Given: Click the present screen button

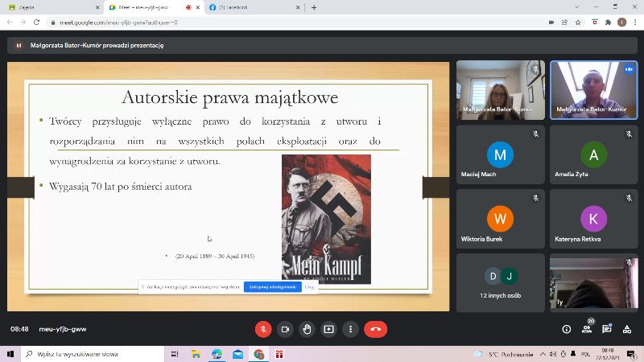Looking at the screenshot, I should click(x=328, y=329).
